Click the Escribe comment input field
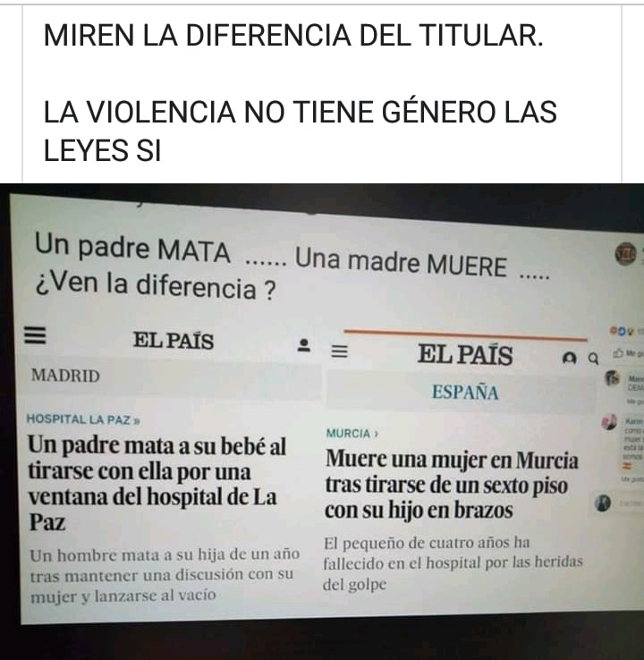 [x=631, y=503]
